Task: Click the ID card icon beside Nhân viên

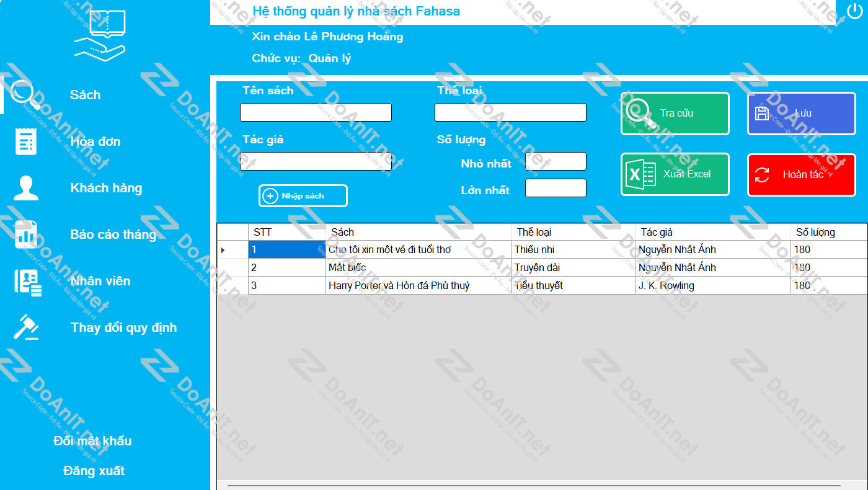Action: (x=27, y=282)
